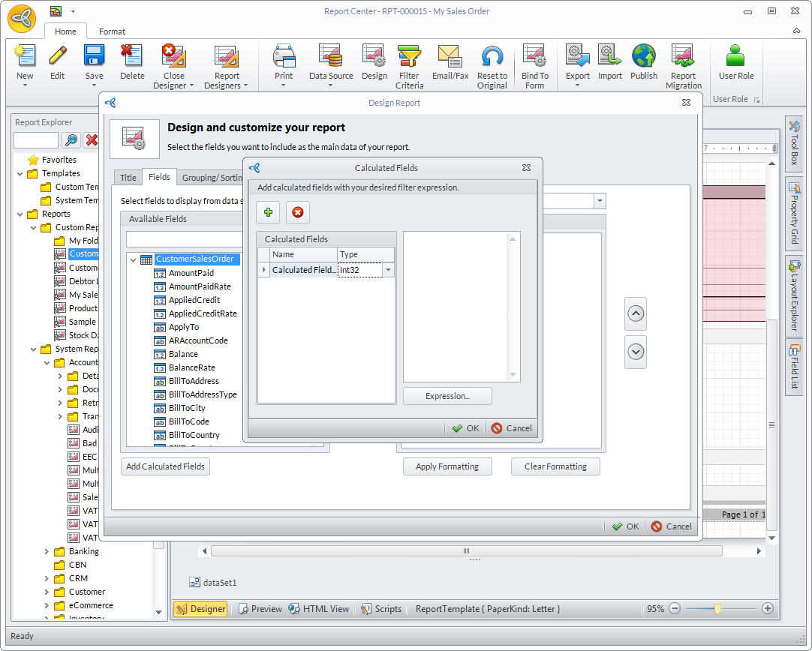The width and height of the screenshot is (812, 651).
Task: Click the Report Explorer search input field
Action: pyautogui.click(x=36, y=140)
